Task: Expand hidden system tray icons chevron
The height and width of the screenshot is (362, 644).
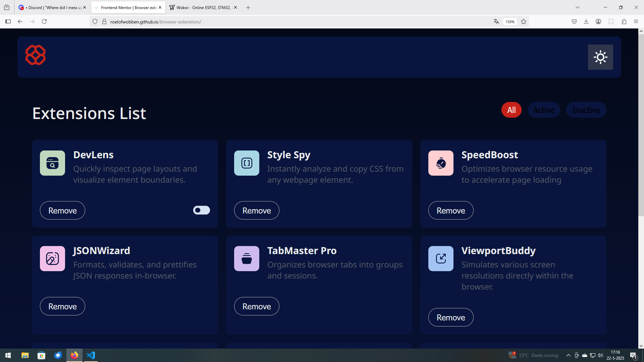Action: click(568, 355)
